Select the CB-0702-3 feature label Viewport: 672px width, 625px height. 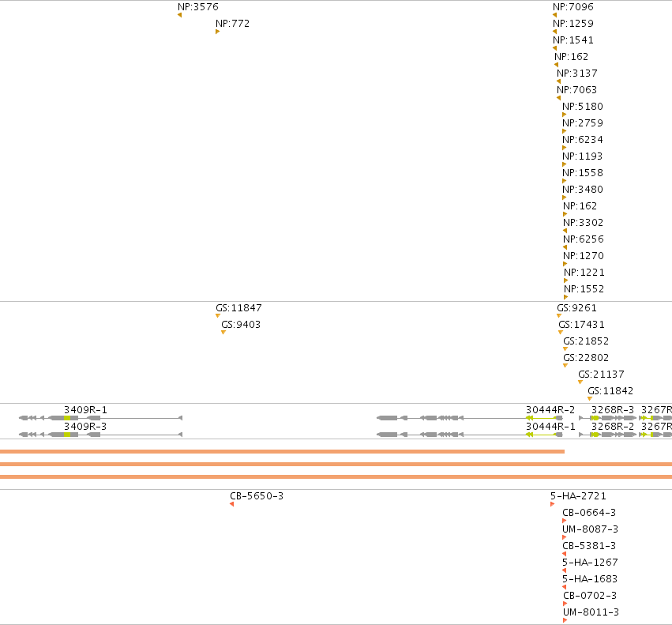[590, 596]
